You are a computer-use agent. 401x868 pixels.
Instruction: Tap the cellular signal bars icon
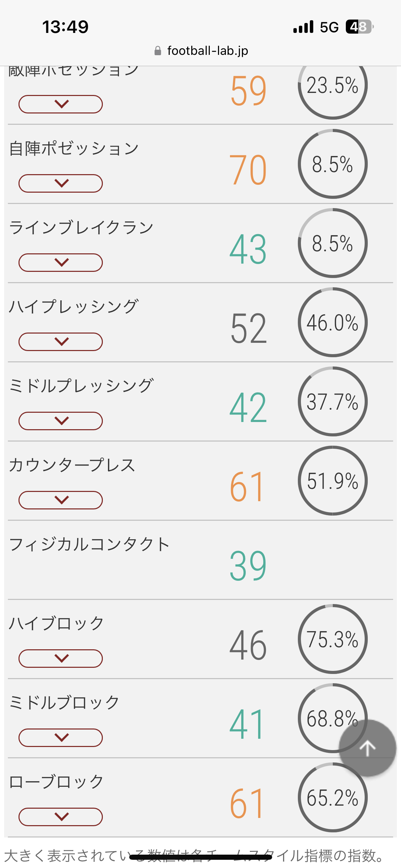[303, 27]
